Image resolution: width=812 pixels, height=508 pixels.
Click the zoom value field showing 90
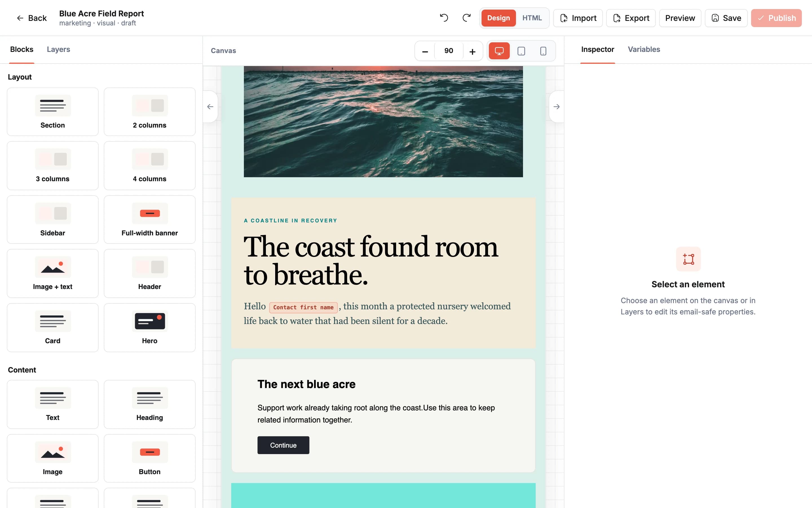449,51
